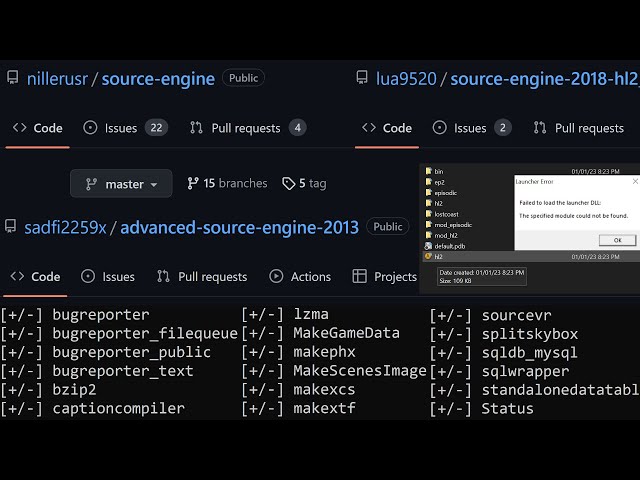Open the source-engine repository link
The image size is (640, 480).
(x=158, y=79)
